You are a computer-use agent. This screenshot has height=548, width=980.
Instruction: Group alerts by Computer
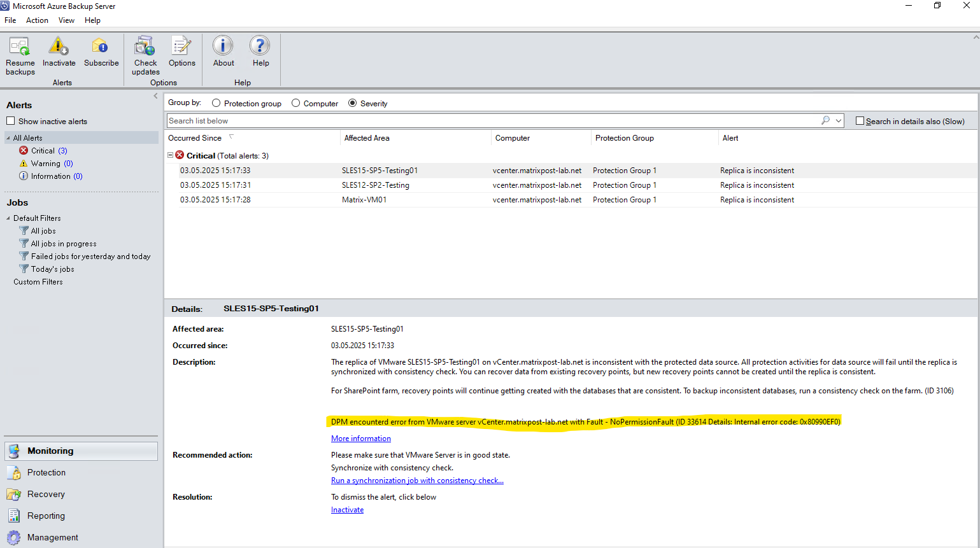295,103
